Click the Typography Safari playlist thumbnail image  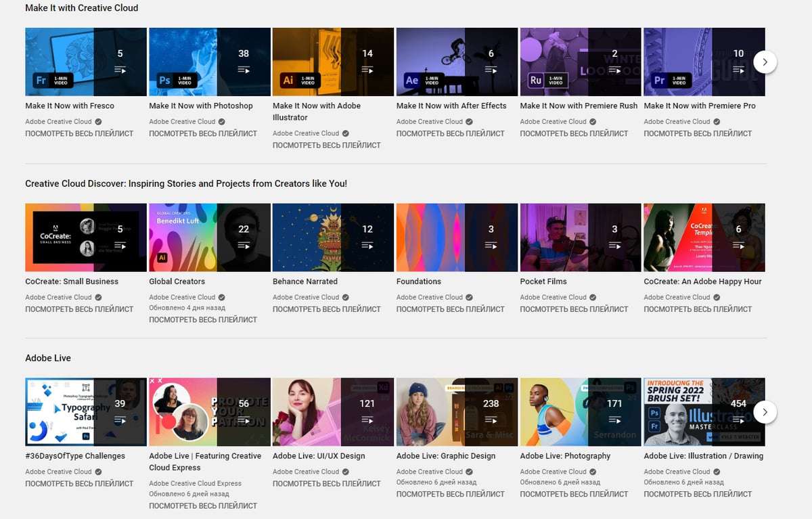[86, 412]
